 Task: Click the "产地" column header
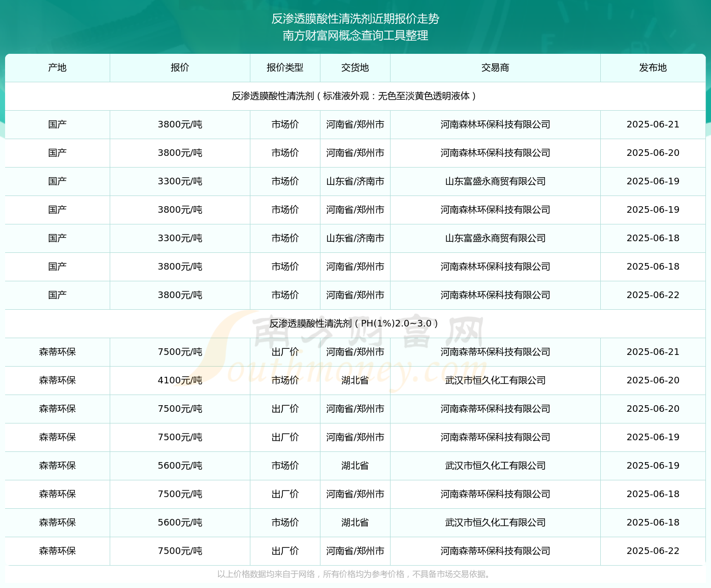57,68
